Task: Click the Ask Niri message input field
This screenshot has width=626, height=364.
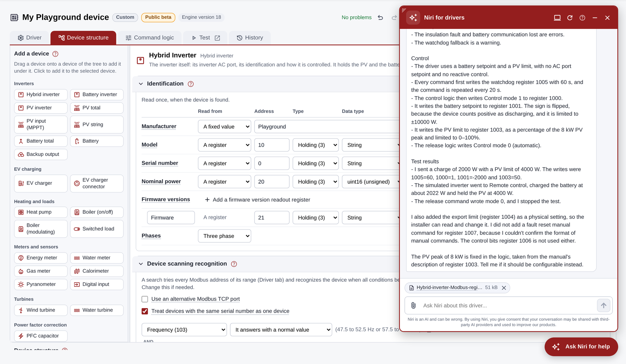Action: coord(508,306)
